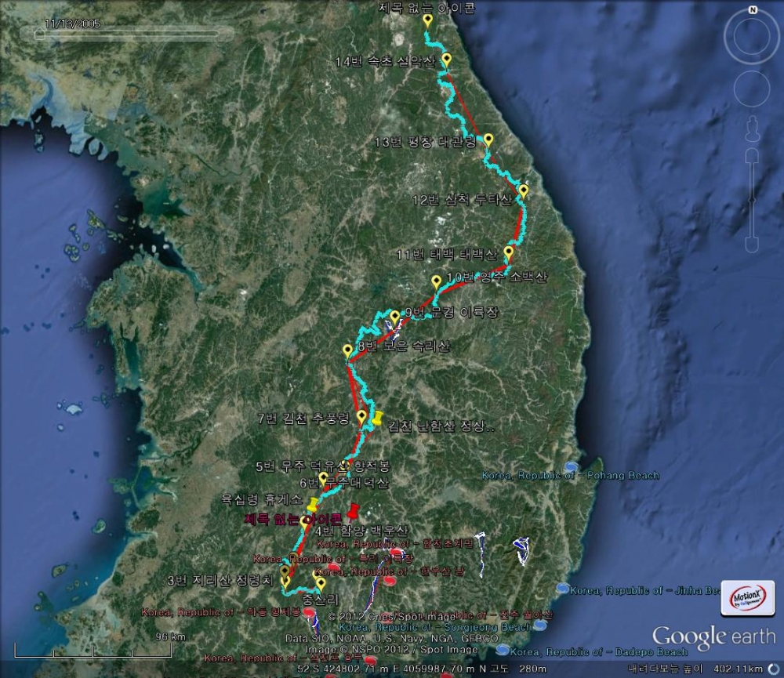The height and width of the screenshot is (678, 784).
Task: Open the 9번 문경 이륙장 placemark pin
Action: pos(395,318)
